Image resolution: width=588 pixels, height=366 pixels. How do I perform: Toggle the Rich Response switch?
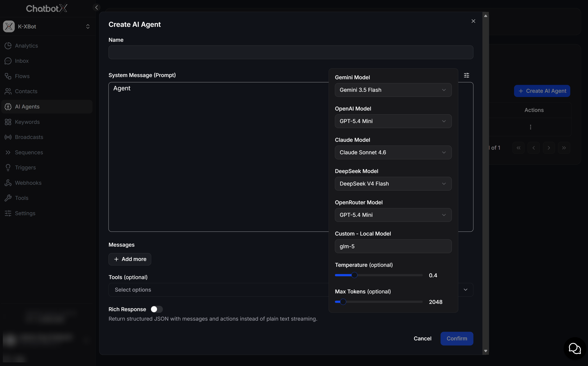tap(157, 309)
